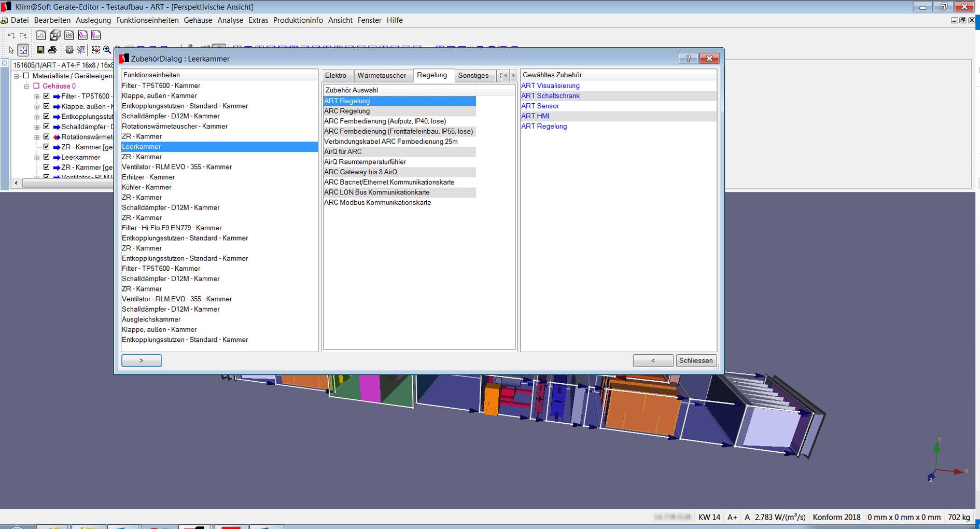Open the settings gear icon

pyautogui.click(x=69, y=50)
